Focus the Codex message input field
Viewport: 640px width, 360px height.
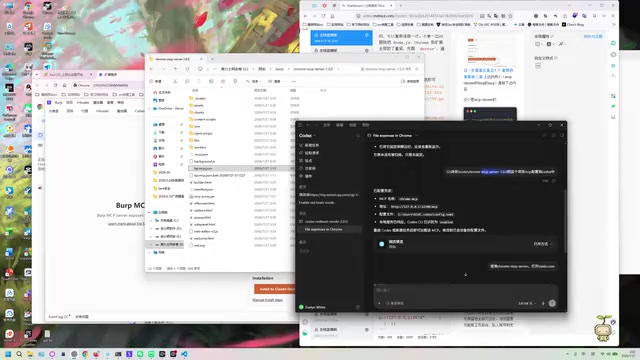(x=465, y=290)
